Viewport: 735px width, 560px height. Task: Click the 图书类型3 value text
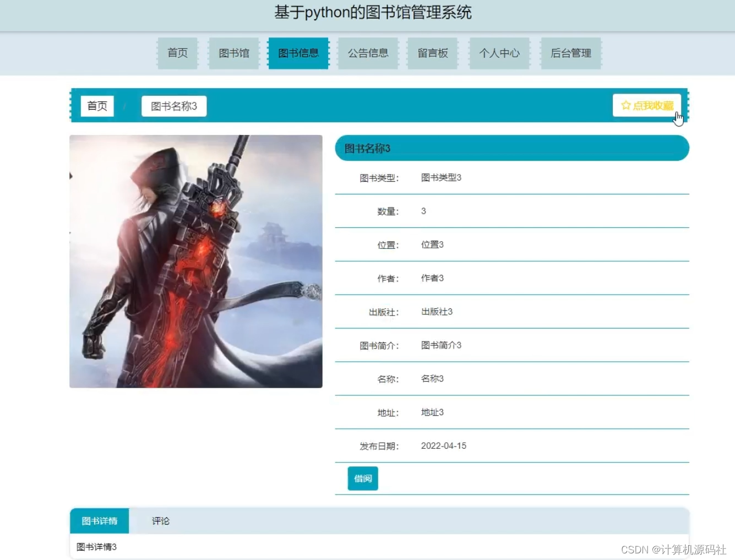tap(441, 177)
